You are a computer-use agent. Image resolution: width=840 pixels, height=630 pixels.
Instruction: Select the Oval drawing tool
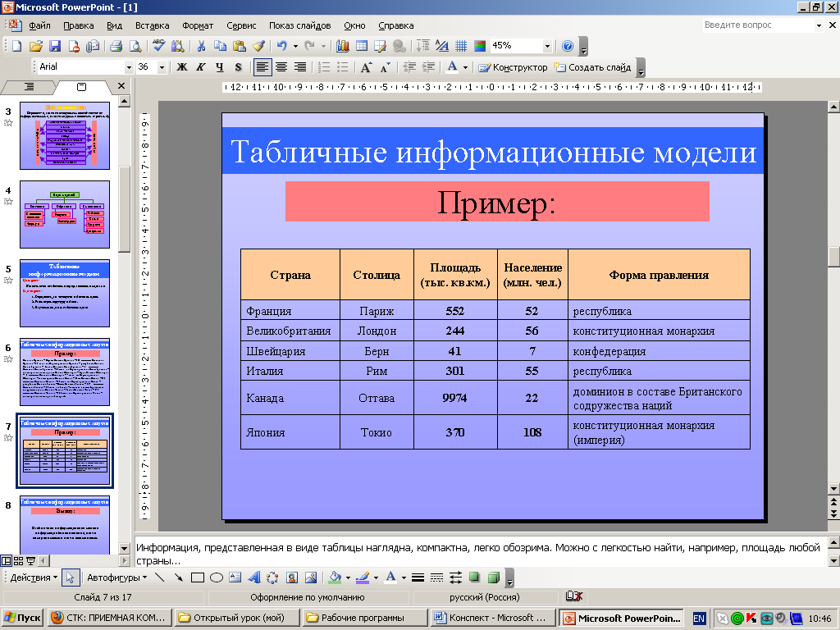pos(217,577)
